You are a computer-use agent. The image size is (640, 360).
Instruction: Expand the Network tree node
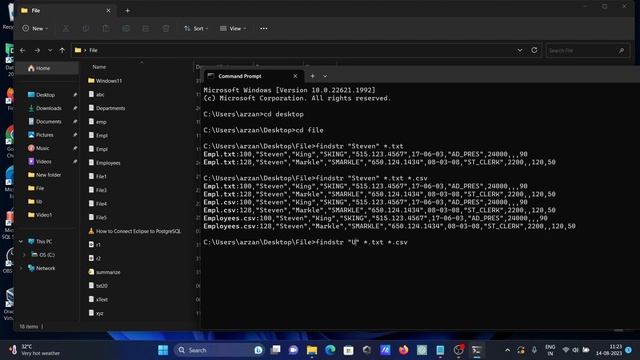21,268
